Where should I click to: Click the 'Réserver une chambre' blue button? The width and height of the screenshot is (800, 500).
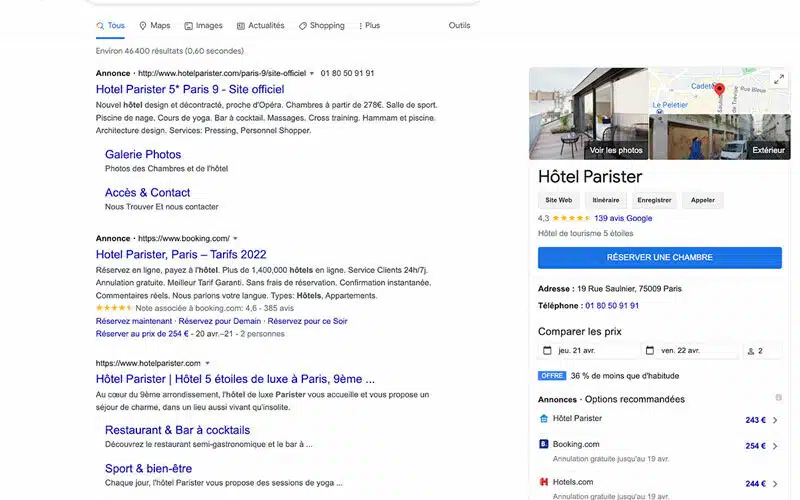659,257
